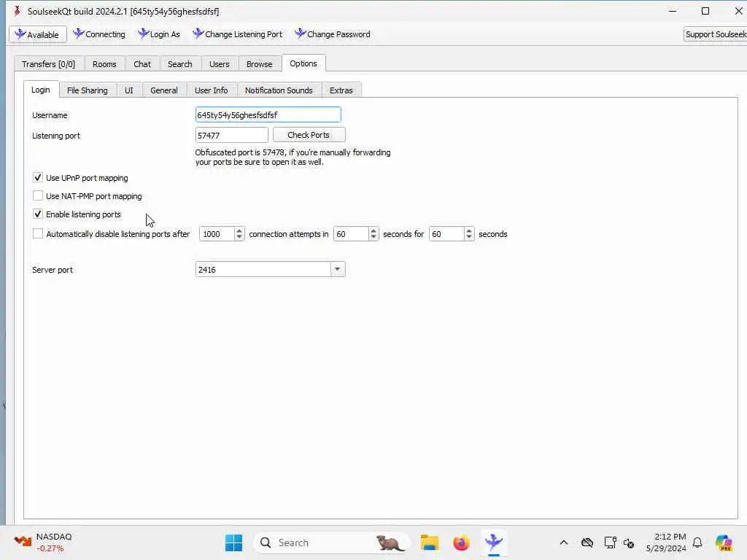Open the Windows Start menu
This screenshot has height=560, width=747.
click(x=233, y=542)
